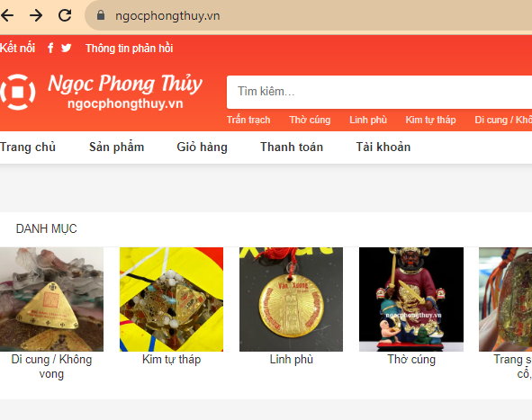Open the Kim tự tháp header link
Screen dimensions: 532x420
(430, 120)
